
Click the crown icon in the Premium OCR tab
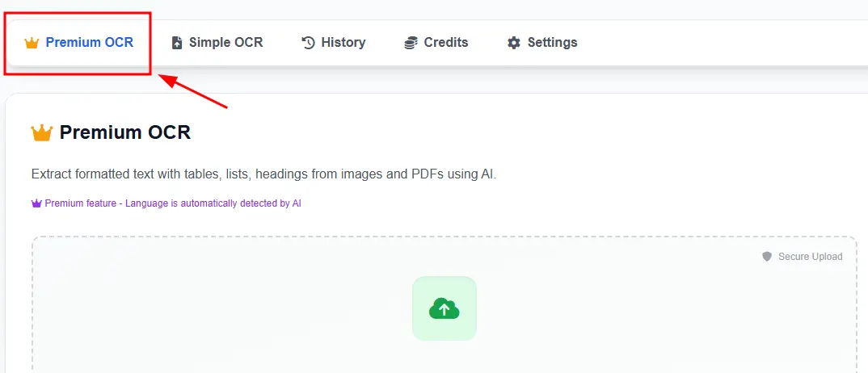click(32, 43)
